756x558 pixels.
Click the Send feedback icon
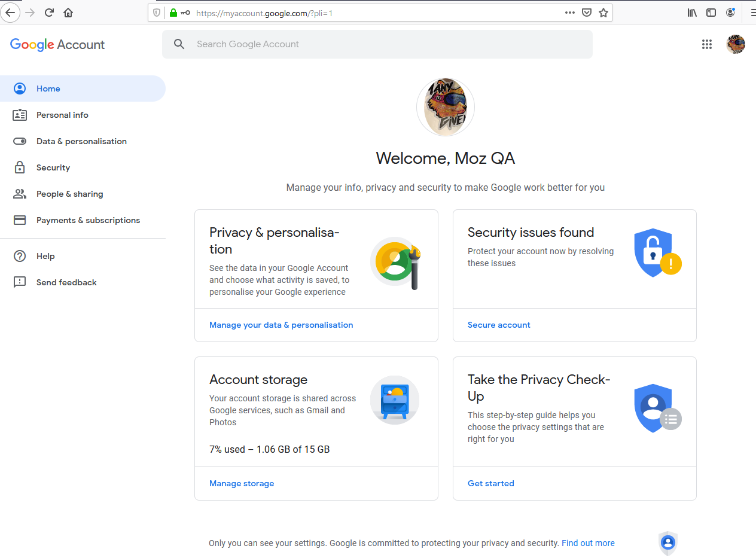[x=20, y=282]
